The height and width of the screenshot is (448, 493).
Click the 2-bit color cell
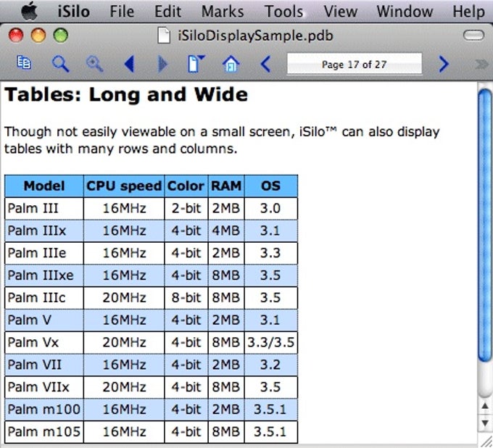coord(186,209)
